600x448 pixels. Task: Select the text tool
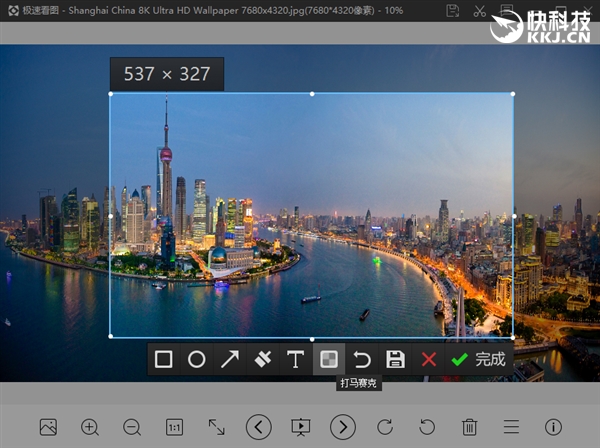295,360
